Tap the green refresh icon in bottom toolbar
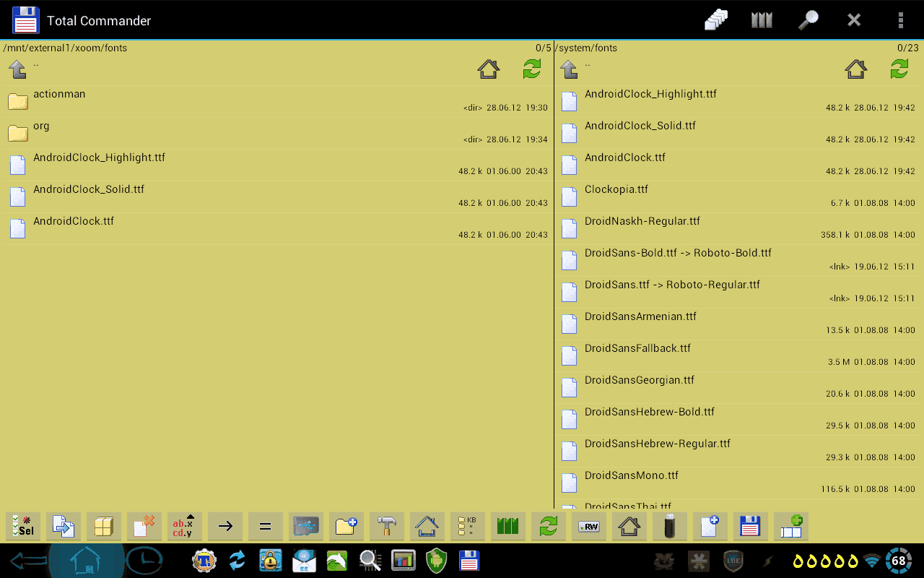Viewport: 924px width, 578px height. pos(549,527)
